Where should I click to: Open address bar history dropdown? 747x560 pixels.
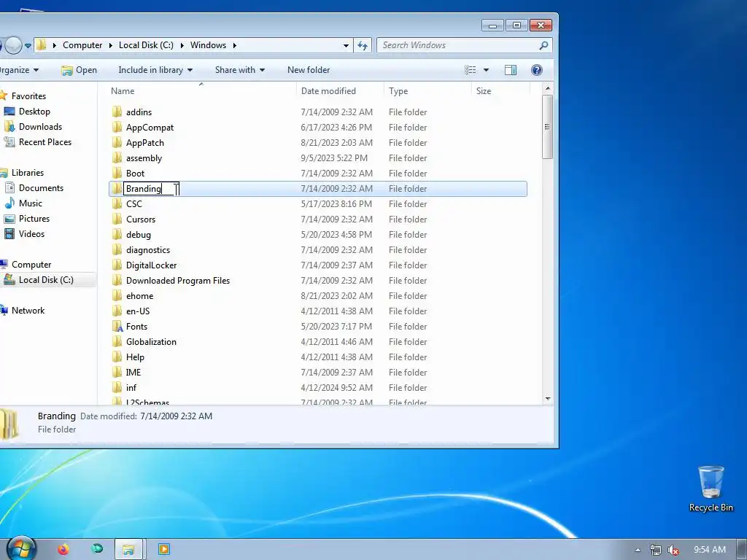[346, 45]
